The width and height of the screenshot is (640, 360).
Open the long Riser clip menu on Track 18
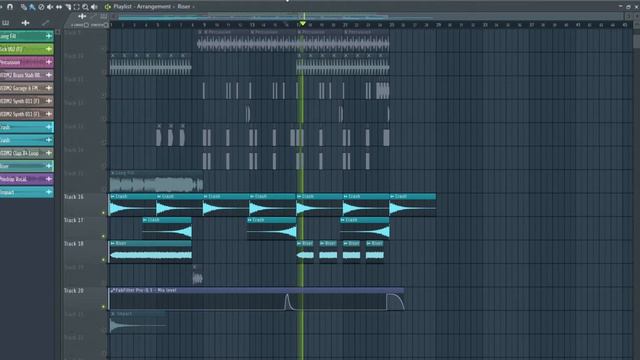[x=113, y=243]
